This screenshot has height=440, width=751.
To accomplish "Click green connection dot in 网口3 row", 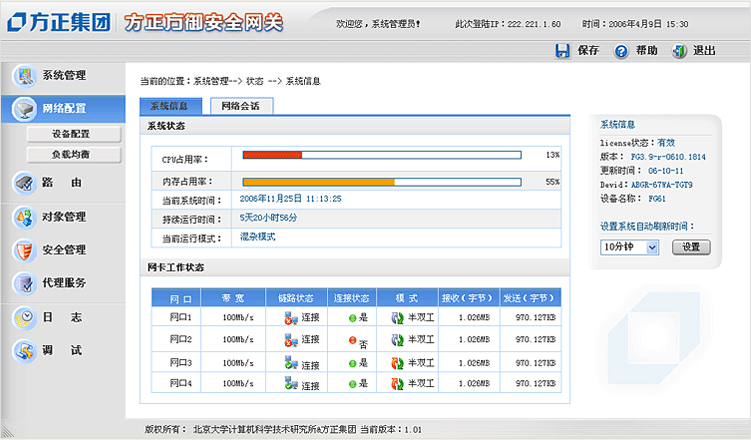I will (353, 363).
